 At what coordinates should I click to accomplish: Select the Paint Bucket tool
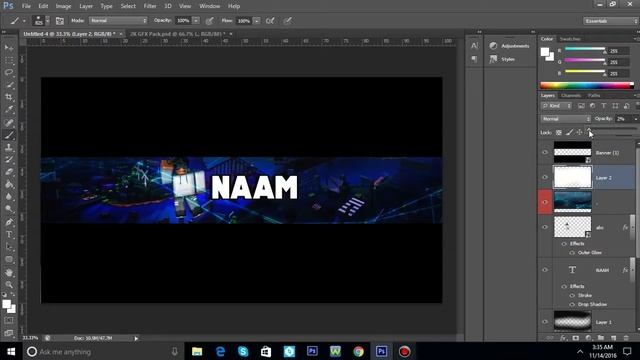9,184
